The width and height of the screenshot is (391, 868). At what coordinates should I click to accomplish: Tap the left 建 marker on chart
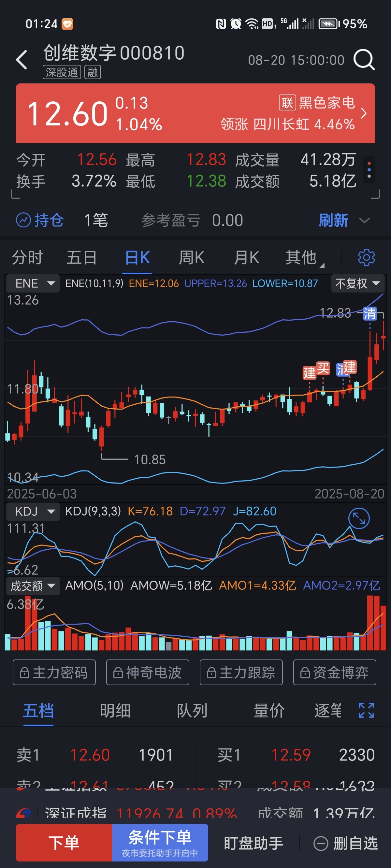tap(310, 373)
